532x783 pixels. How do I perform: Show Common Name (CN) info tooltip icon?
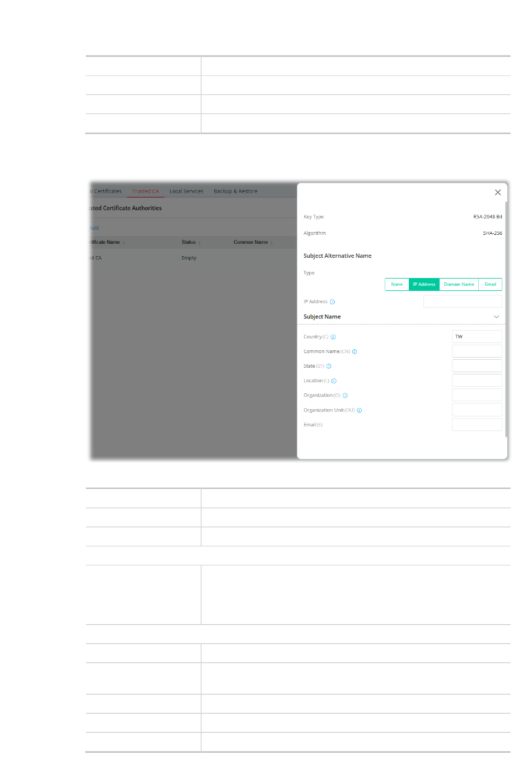354,352
